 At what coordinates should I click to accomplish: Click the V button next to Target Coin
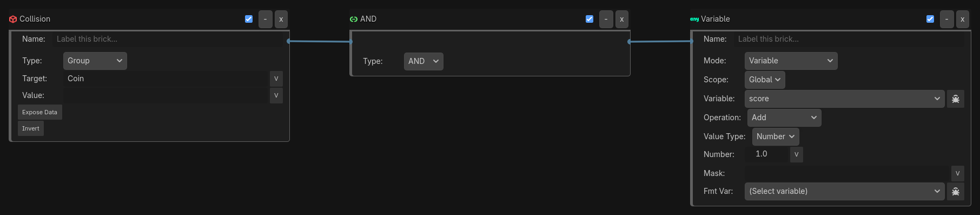[x=276, y=79]
